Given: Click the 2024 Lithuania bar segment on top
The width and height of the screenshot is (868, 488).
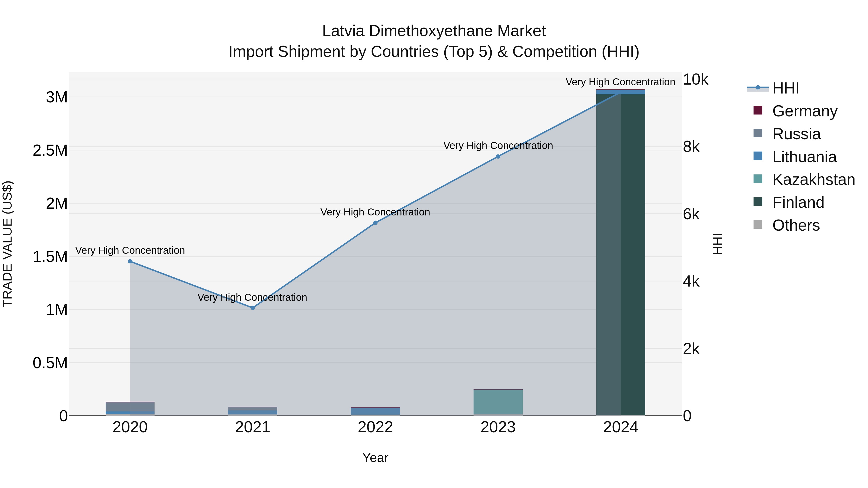Looking at the screenshot, I should pos(621,92).
